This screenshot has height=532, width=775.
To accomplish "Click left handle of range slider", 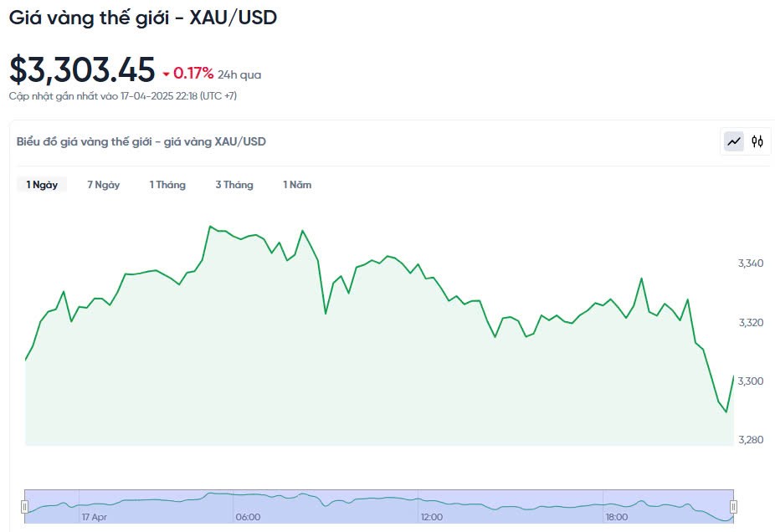I will pyautogui.click(x=25, y=506).
